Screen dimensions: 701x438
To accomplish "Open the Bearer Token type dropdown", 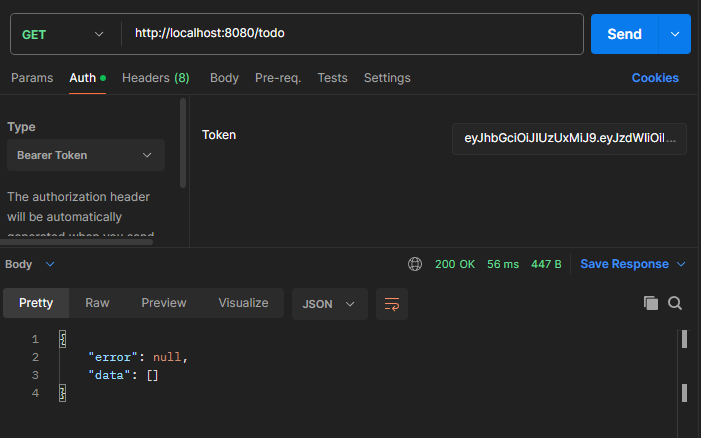I will pos(85,155).
